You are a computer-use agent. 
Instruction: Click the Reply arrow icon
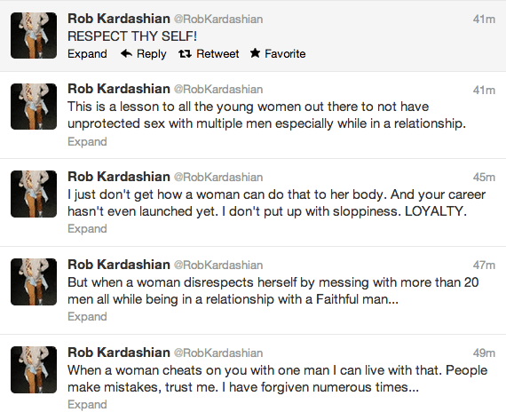126,53
